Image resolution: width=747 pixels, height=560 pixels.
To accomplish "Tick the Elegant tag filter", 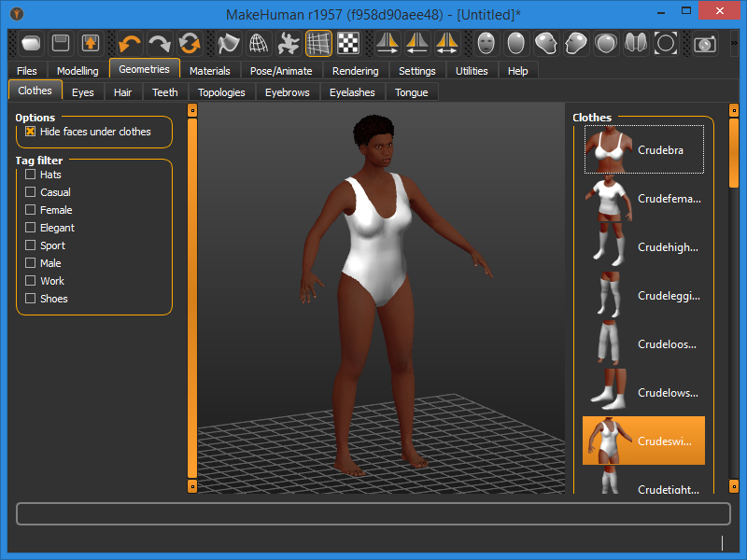I will click(x=31, y=227).
